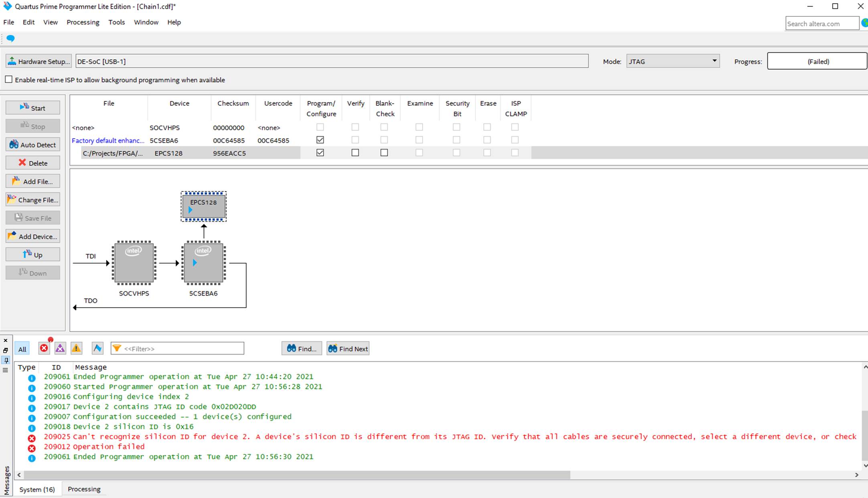Close the messages panel with X icon
This screenshot has width=868, height=498.
tap(5, 341)
